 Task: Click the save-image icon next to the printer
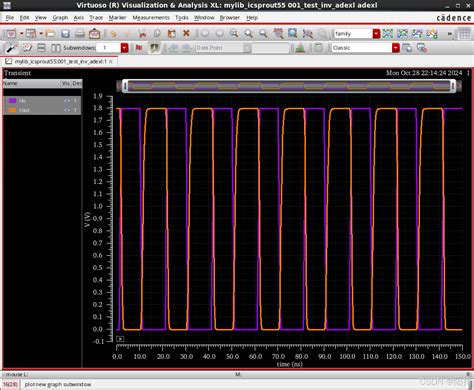coord(94,33)
